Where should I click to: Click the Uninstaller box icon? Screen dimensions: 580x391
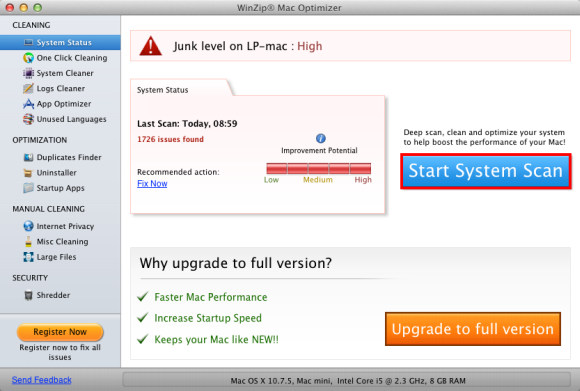coord(28,173)
